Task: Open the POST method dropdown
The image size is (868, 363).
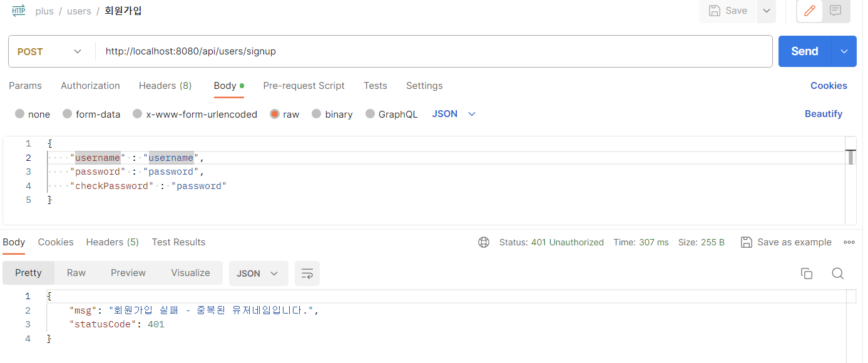Action: tap(49, 51)
